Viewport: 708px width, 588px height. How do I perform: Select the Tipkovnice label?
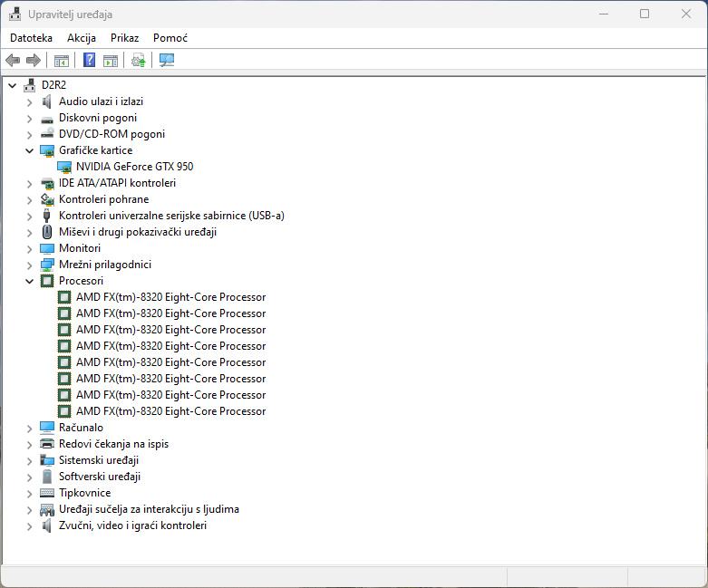click(85, 493)
